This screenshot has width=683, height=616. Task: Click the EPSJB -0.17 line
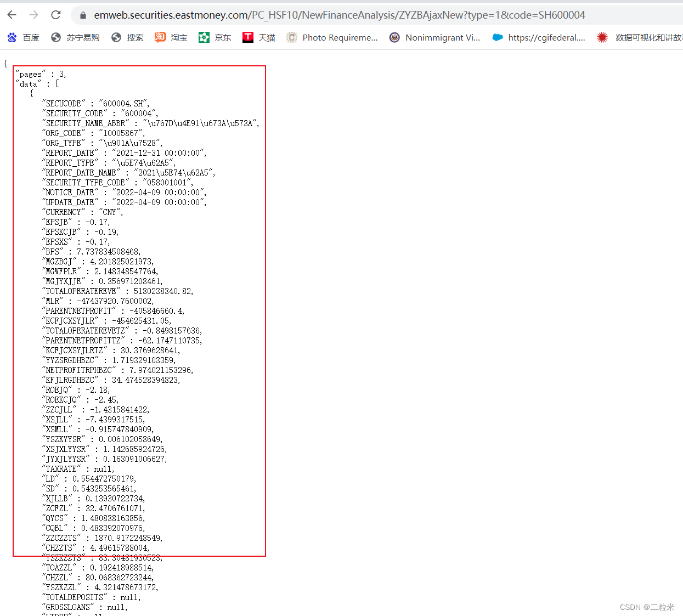coord(76,222)
